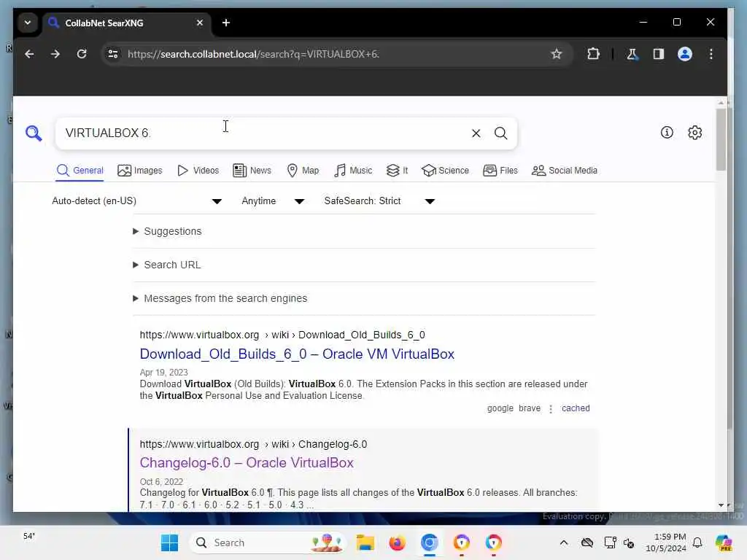Open clock showing 1:59 PM

coord(666,542)
